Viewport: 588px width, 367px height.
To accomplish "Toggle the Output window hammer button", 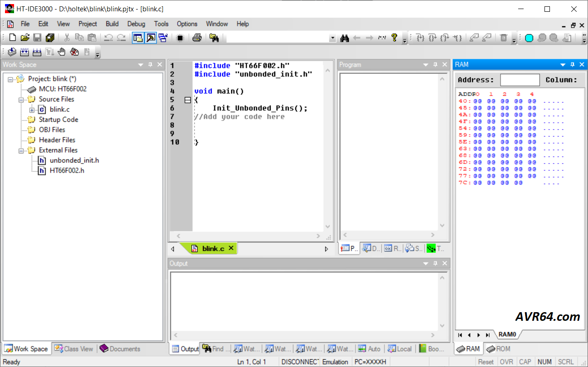I will (x=151, y=38).
